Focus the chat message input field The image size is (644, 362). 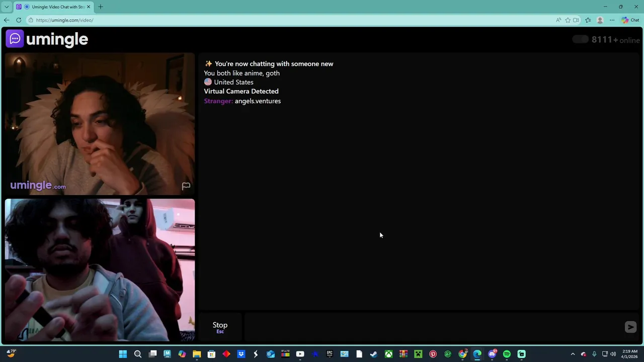point(433,327)
